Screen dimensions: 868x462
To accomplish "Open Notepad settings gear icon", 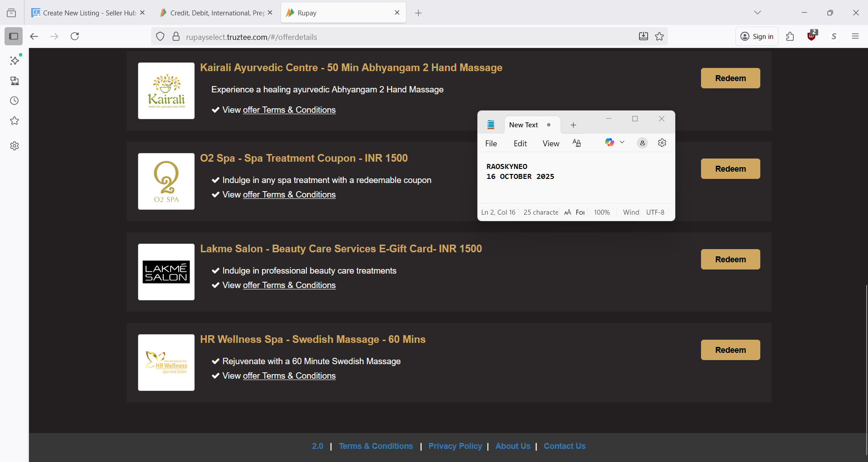I will (662, 143).
